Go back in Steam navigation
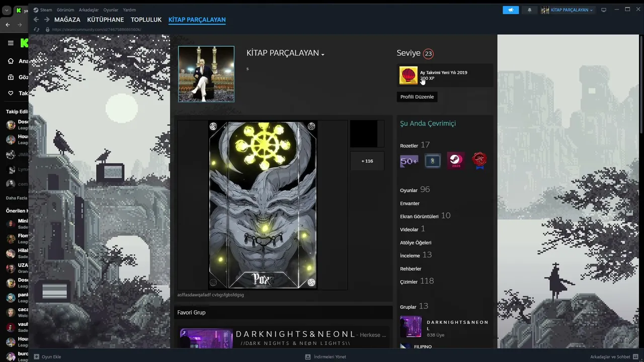The width and height of the screenshot is (644, 362). coord(36,20)
